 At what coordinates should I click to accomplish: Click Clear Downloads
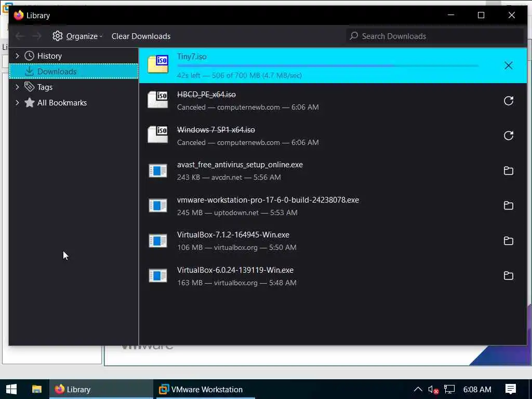coord(141,36)
